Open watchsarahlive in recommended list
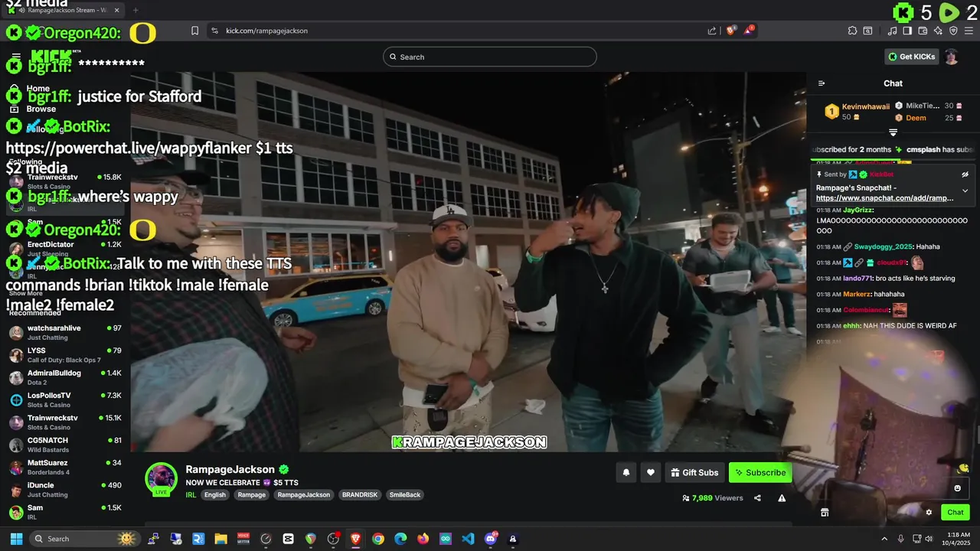 [65, 333]
